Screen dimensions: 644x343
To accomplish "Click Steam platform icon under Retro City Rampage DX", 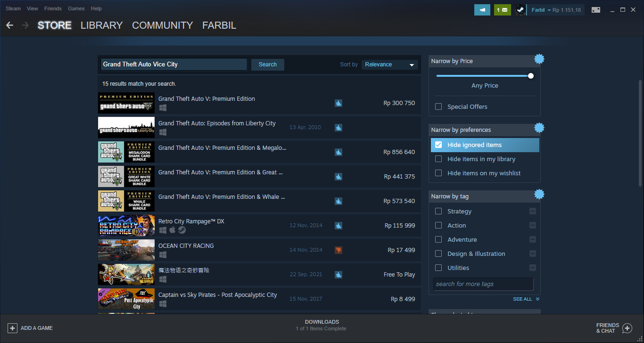I will (182, 230).
